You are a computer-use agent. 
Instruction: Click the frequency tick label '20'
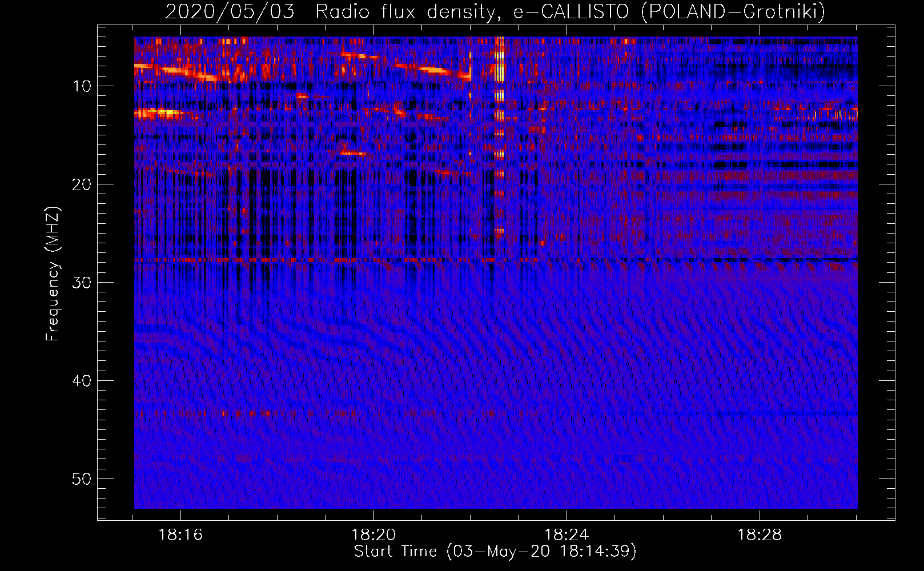82,184
